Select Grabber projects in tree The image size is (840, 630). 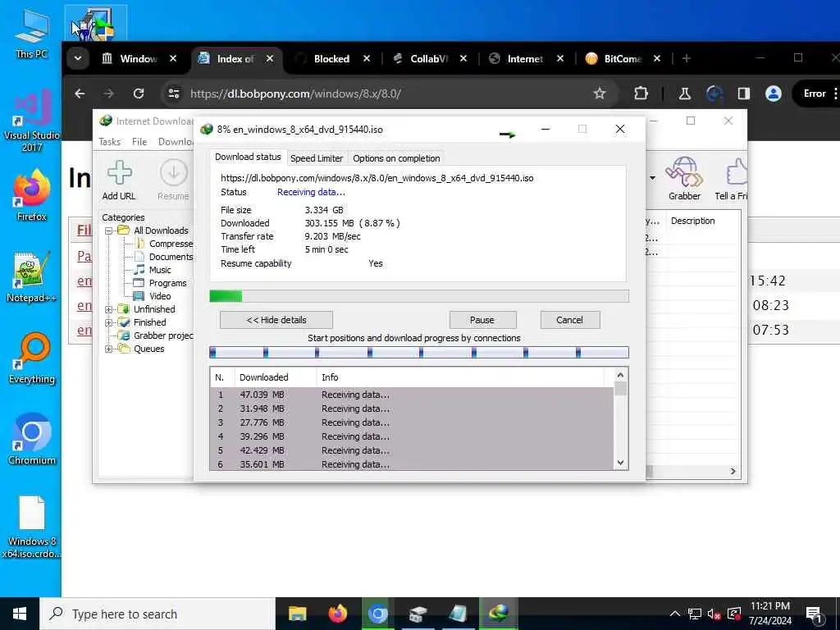tap(157, 336)
